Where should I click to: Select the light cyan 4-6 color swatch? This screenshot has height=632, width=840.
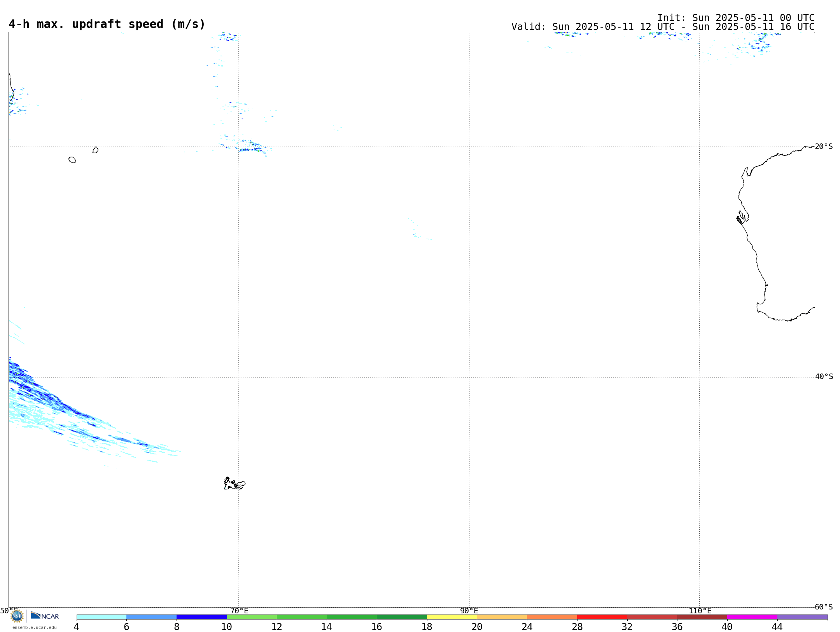tap(101, 617)
